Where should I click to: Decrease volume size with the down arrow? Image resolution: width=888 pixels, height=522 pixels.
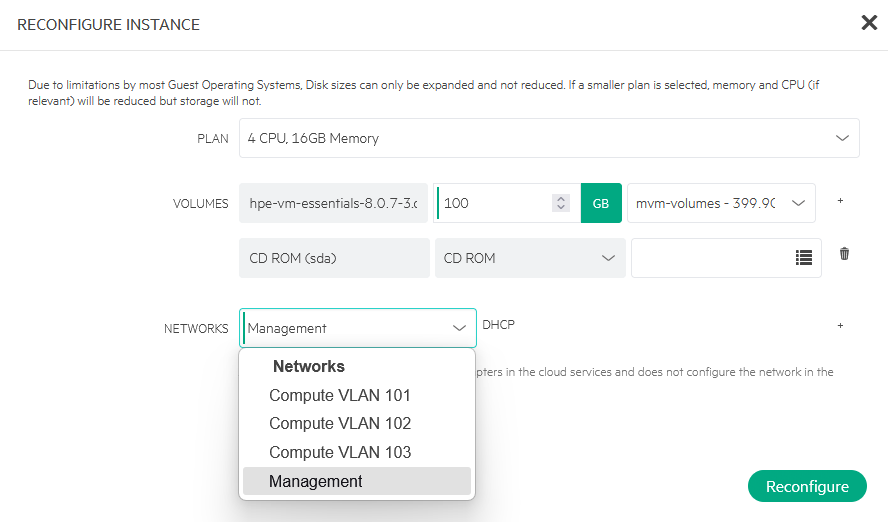561,208
